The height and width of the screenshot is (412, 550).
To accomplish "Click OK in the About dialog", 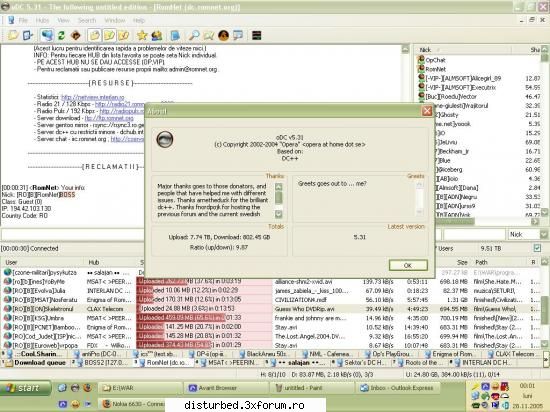I will click(408, 265).
